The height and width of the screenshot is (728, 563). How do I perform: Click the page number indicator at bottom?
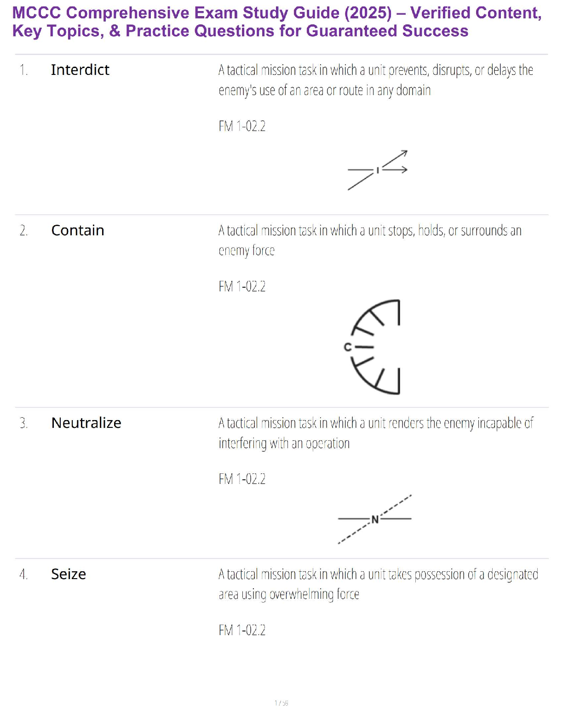[x=281, y=703]
